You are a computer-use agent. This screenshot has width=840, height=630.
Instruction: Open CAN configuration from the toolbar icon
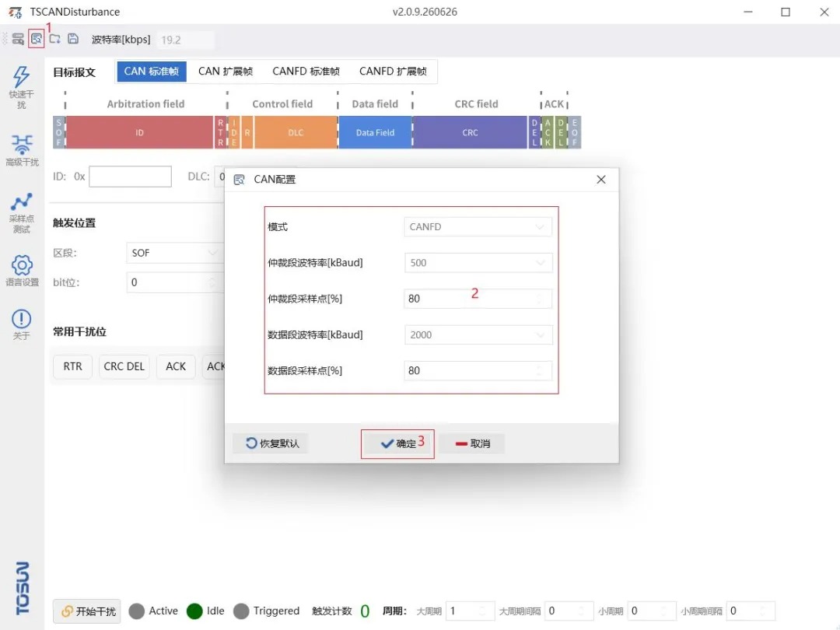[x=36, y=39]
